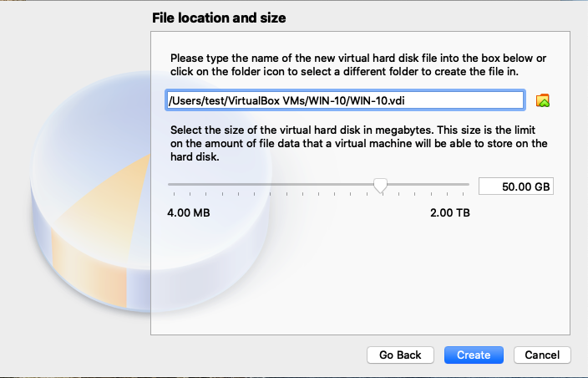Screen dimensions: 588x378
Task: Click the first tick mark under the slider
Action: click(x=174, y=194)
